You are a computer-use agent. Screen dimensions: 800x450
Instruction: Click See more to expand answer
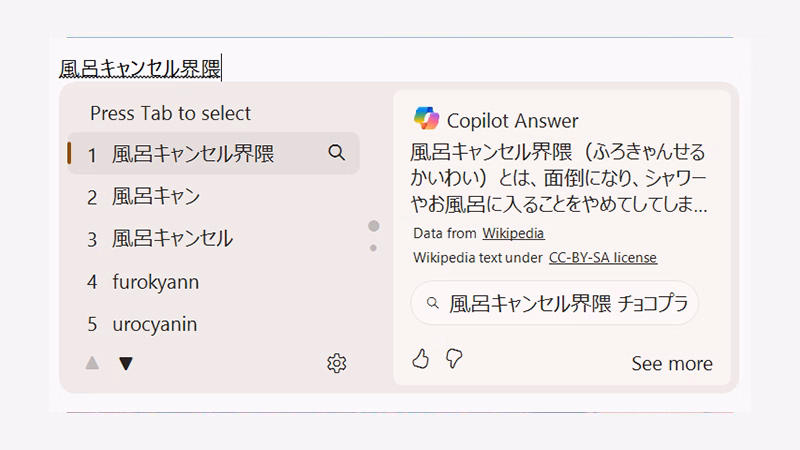672,363
